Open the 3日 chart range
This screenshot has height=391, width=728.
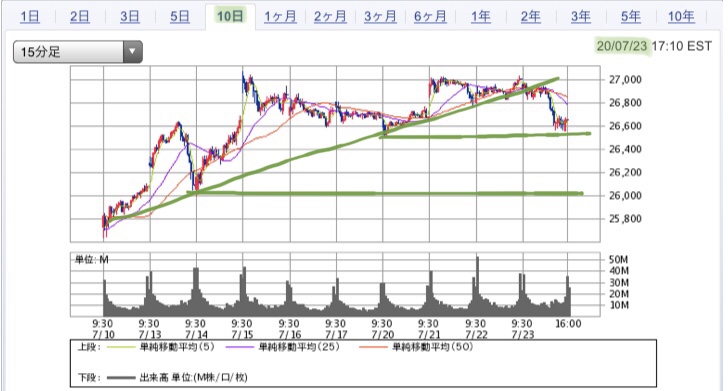point(130,17)
